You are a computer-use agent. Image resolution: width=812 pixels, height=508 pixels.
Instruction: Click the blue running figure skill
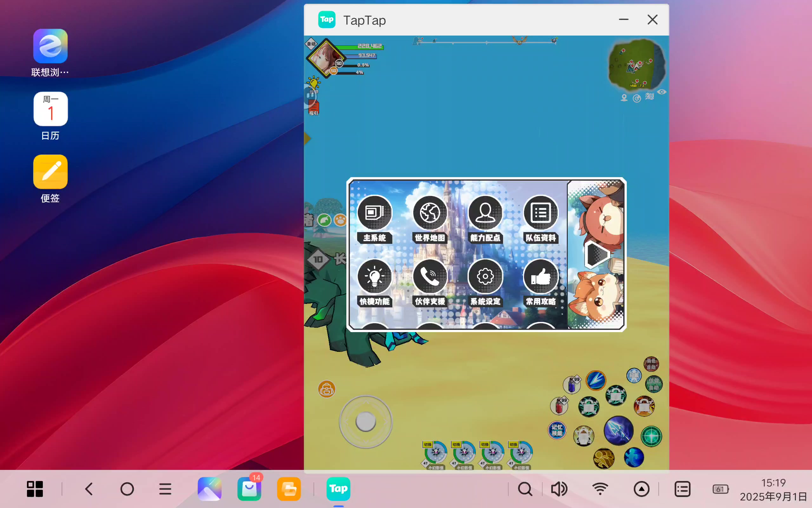click(634, 457)
